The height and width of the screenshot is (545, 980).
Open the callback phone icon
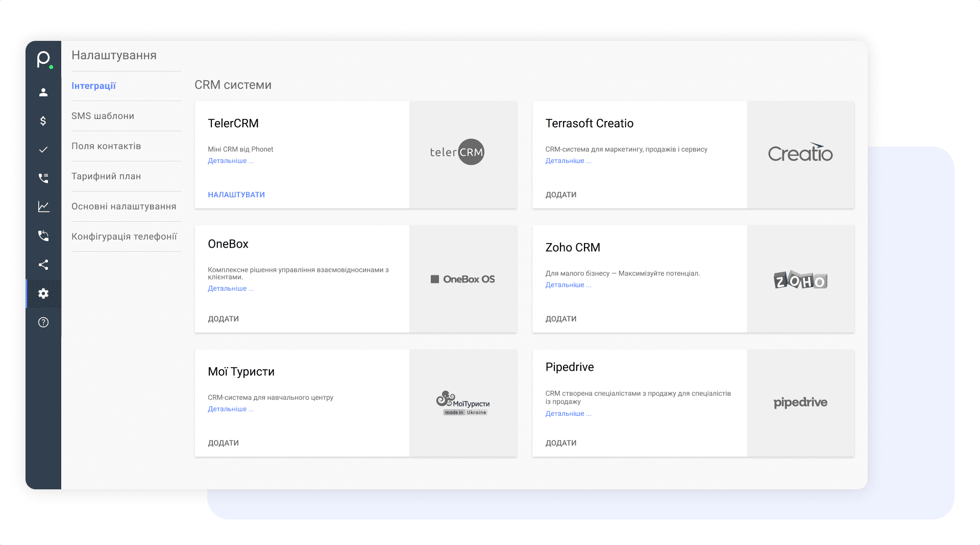43,235
